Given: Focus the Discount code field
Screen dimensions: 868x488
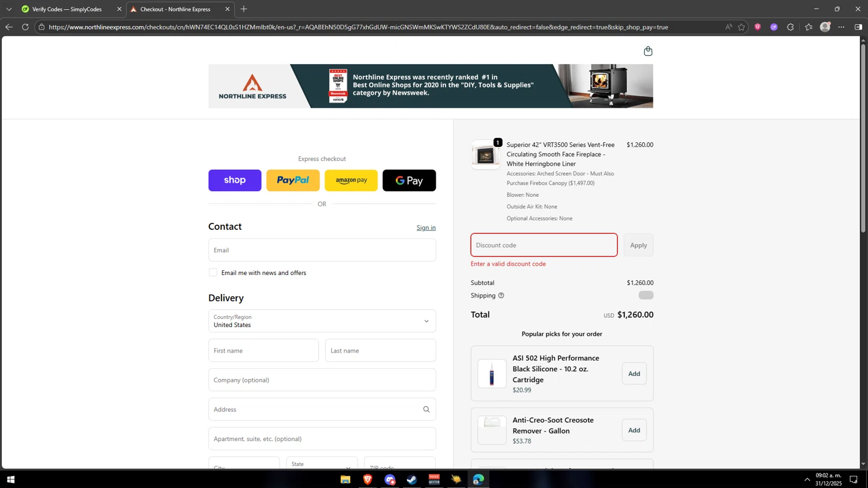Looking at the screenshot, I should click(544, 245).
